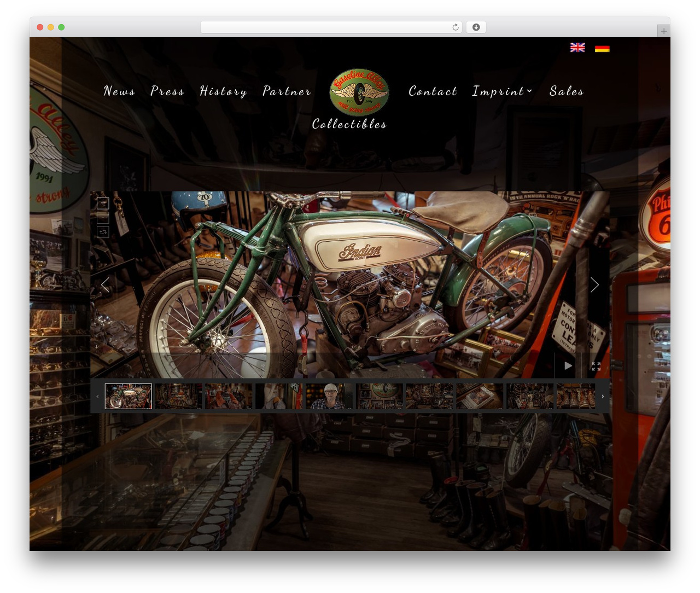The width and height of the screenshot is (700, 593).
Task: Show the previous gallery slide
Action: 105,284
